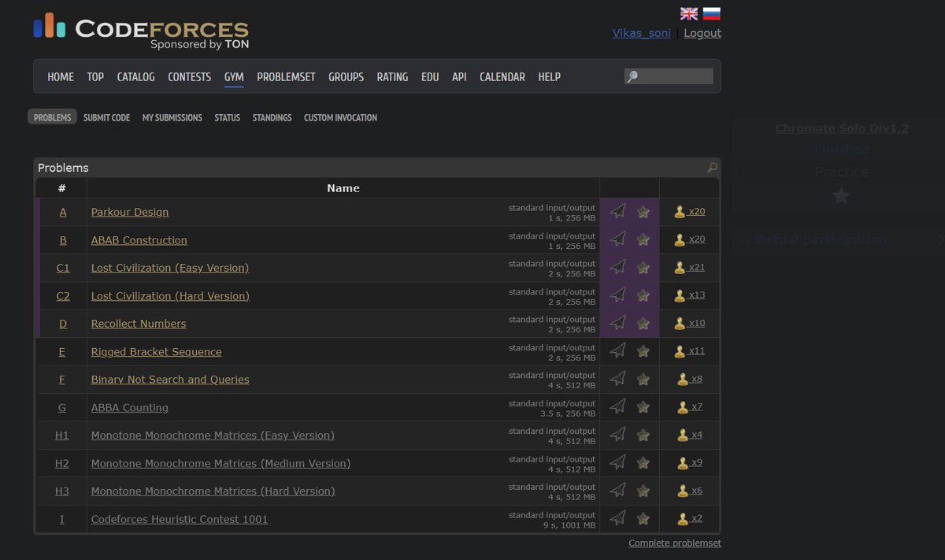Viewport: 945px width, 560px height.
Task: Open the CATALOG menu item
Action: [x=136, y=76]
